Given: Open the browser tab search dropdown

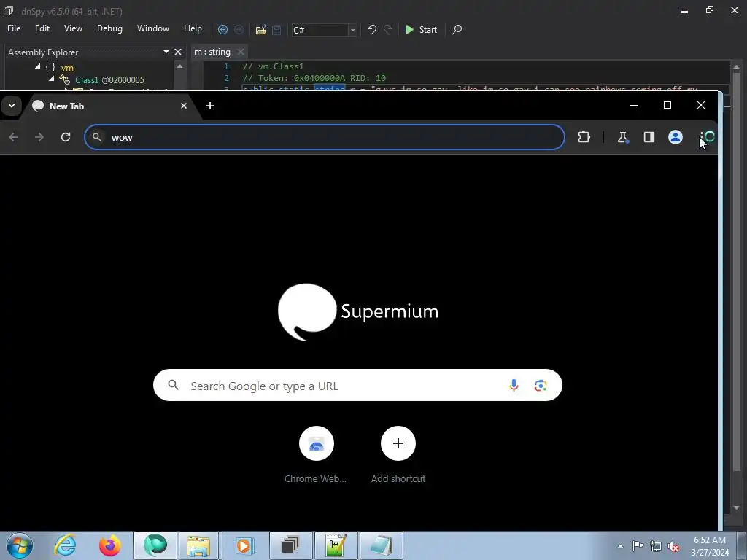Looking at the screenshot, I should 12,106.
